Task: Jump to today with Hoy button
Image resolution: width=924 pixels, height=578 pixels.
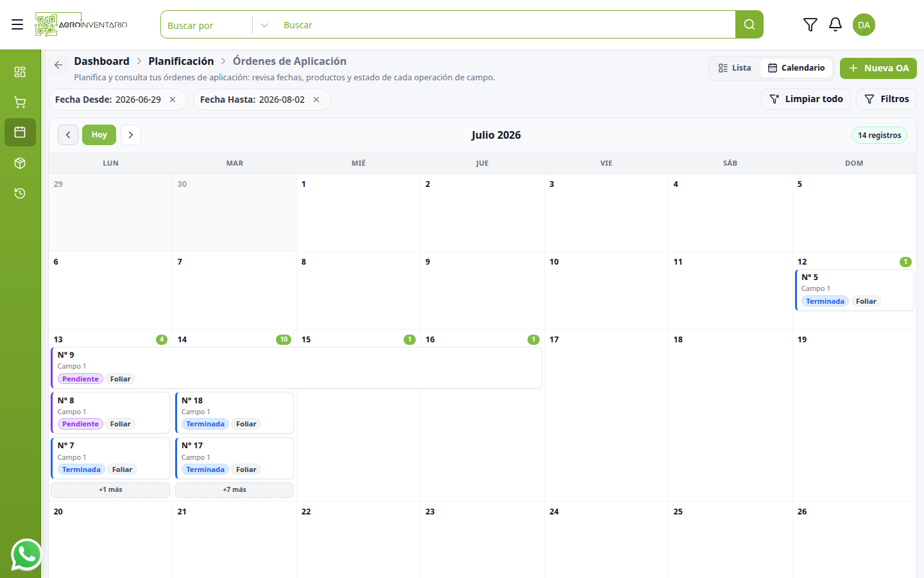Action: (99, 135)
